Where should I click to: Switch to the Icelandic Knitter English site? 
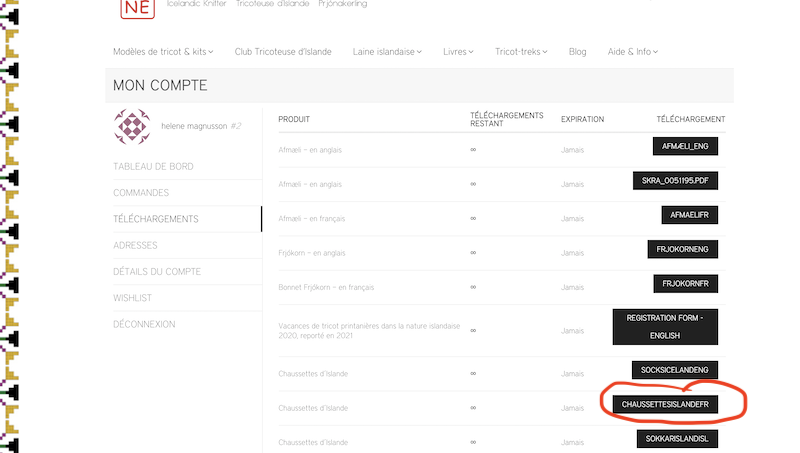pyautogui.click(x=196, y=4)
